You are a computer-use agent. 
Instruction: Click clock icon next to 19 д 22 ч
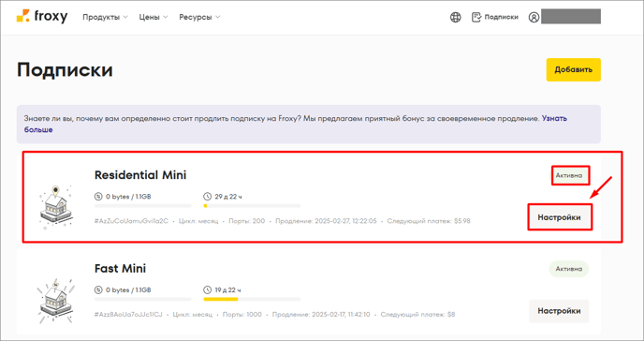tap(207, 290)
